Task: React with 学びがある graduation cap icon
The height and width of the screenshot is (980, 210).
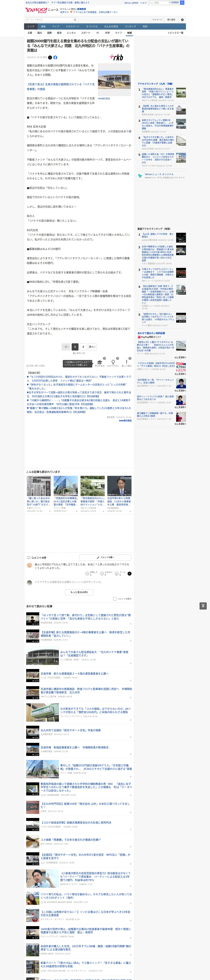Action: (99, 363)
